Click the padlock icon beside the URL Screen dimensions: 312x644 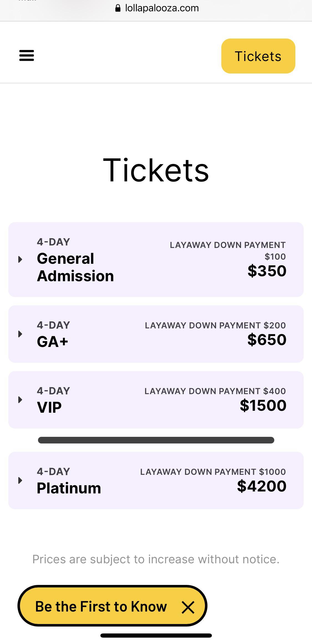coord(118,8)
